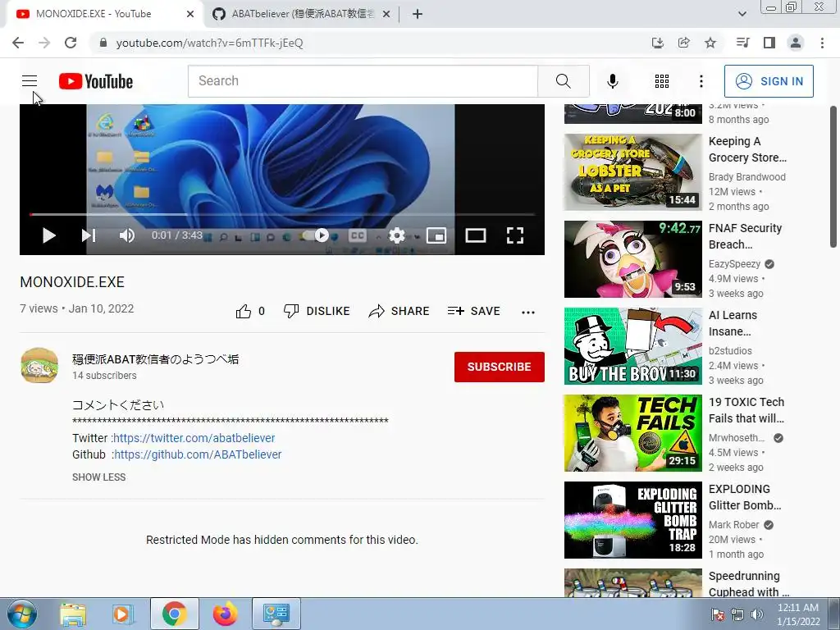Image resolution: width=840 pixels, height=630 pixels.
Task: Open 19 TOXIC Tech Fails title
Action: [746, 410]
